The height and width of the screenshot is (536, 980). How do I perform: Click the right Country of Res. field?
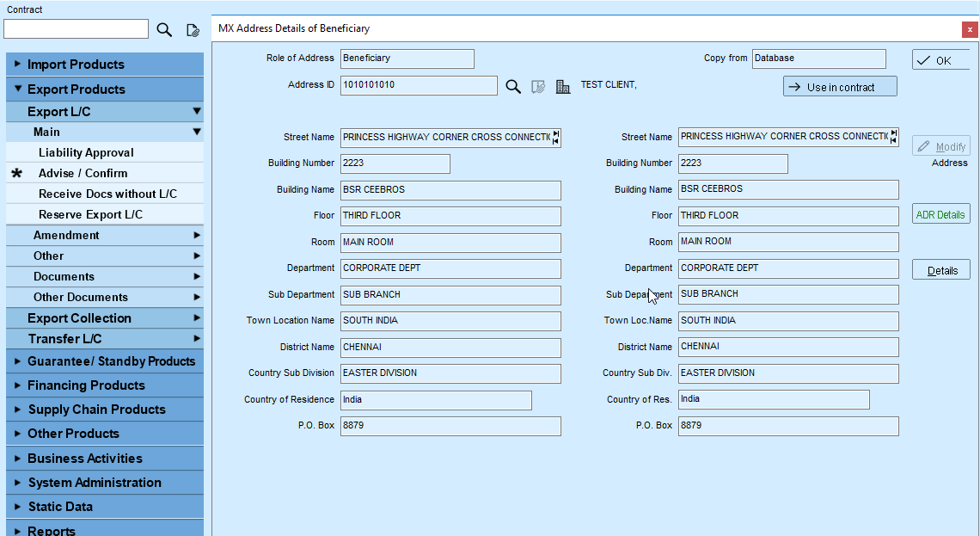click(774, 400)
